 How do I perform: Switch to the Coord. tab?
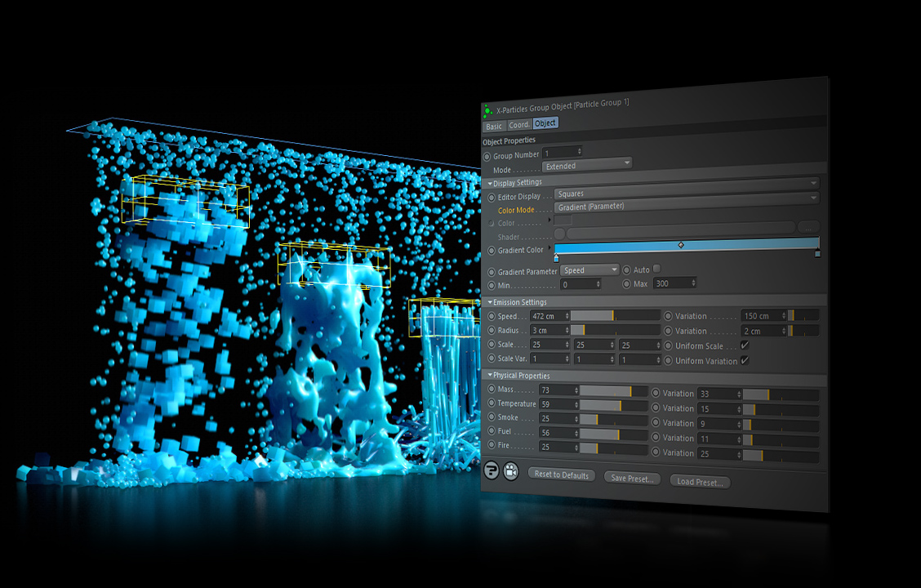[x=520, y=125]
